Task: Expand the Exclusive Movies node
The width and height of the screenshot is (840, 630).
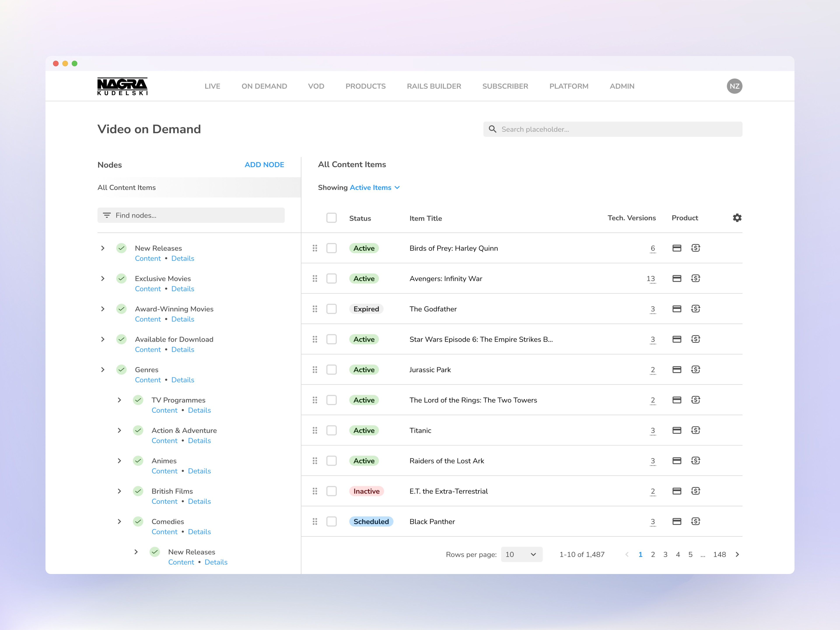Action: coord(103,278)
